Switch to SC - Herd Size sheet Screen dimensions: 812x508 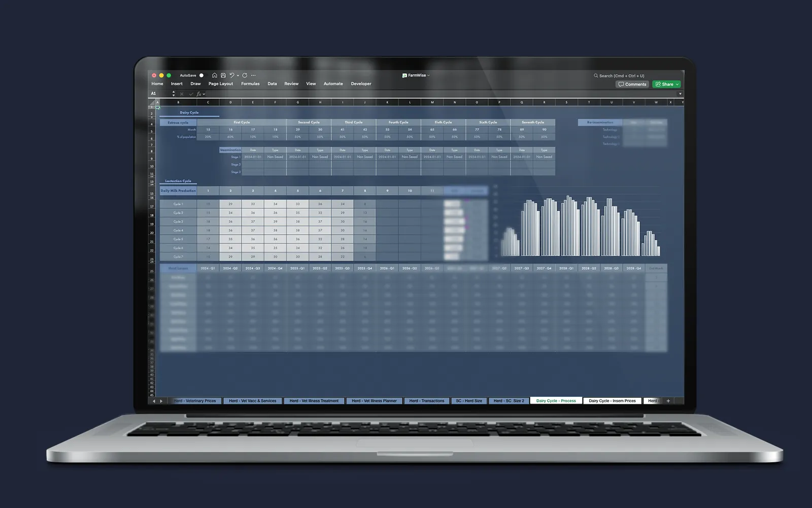click(x=469, y=401)
